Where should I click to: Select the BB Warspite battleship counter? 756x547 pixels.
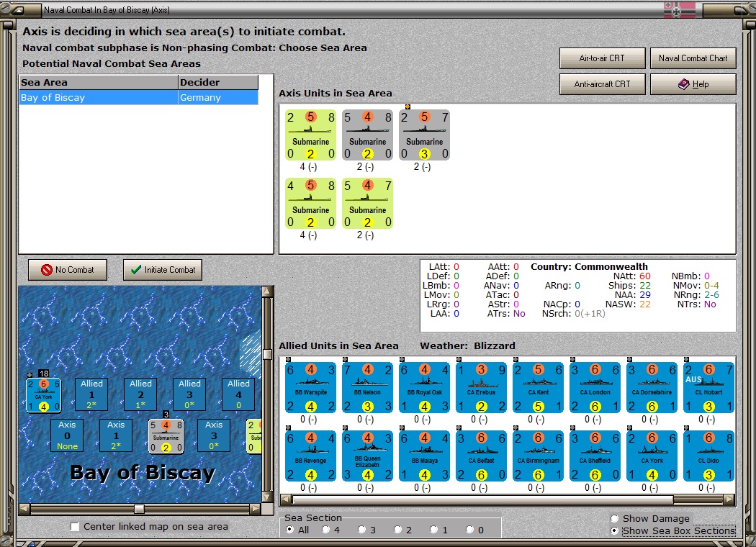310,388
